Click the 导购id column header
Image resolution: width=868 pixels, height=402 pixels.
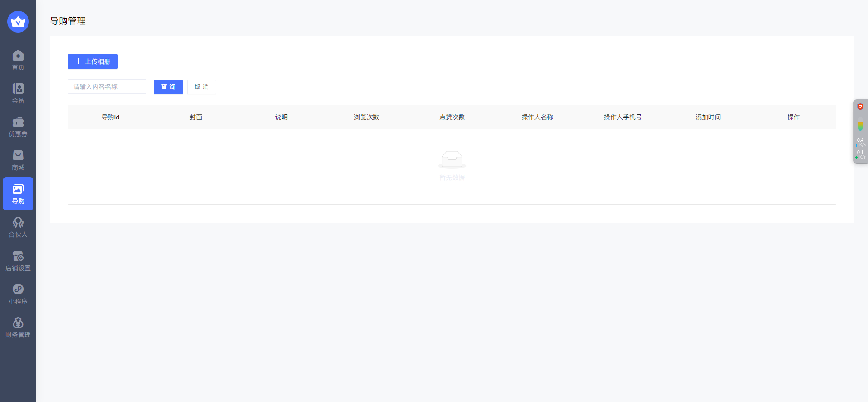pyautogui.click(x=110, y=117)
